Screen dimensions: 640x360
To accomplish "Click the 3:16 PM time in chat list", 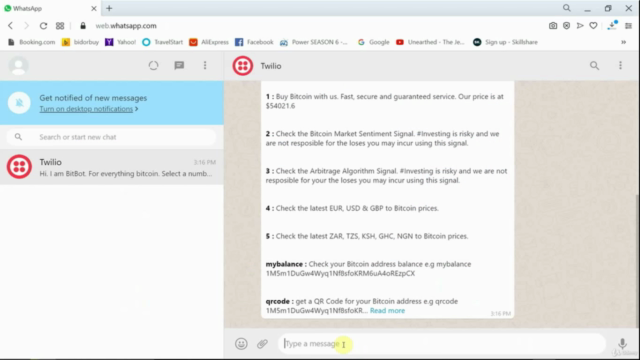I will pos(204,162).
